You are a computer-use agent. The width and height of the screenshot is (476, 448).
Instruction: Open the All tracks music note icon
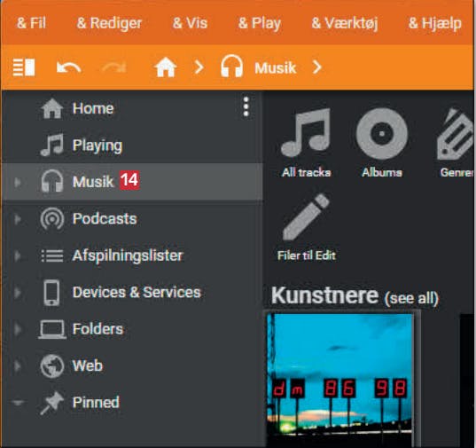click(x=306, y=132)
